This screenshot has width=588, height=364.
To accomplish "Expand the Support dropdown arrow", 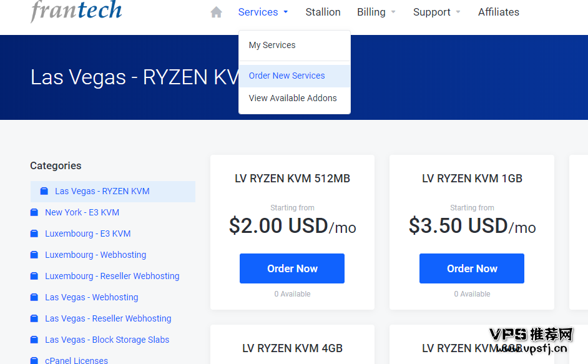I will [458, 12].
